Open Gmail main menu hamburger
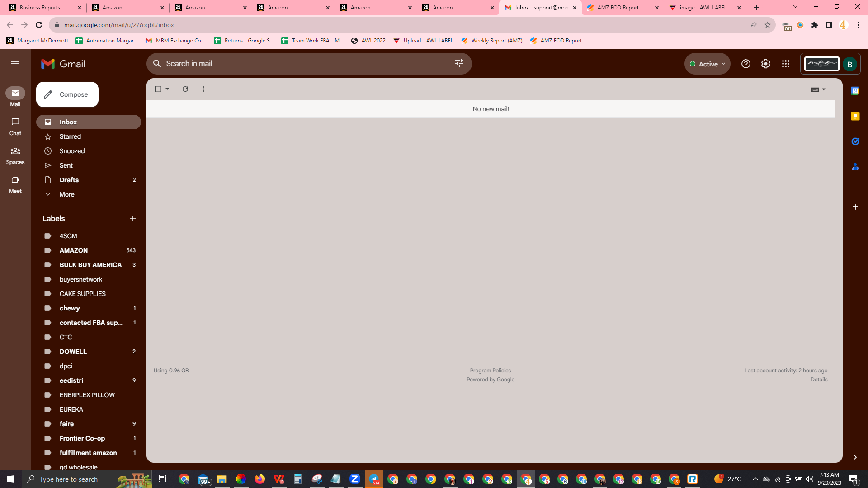 (15, 64)
